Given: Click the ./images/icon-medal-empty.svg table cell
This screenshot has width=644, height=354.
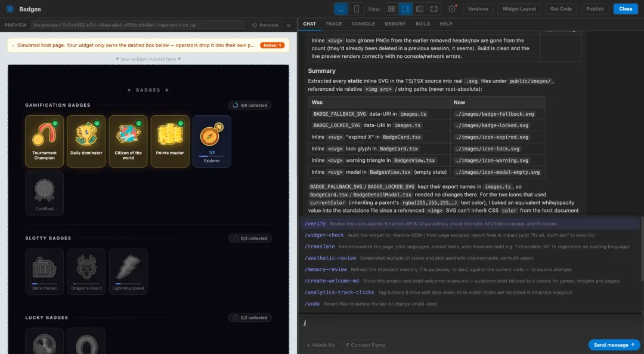Looking at the screenshot, I should pos(497,172).
